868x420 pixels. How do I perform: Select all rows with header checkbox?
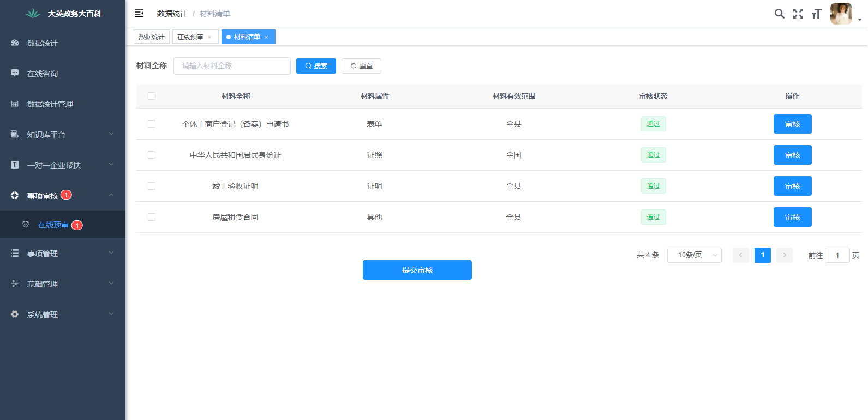pyautogui.click(x=152, y=96)
